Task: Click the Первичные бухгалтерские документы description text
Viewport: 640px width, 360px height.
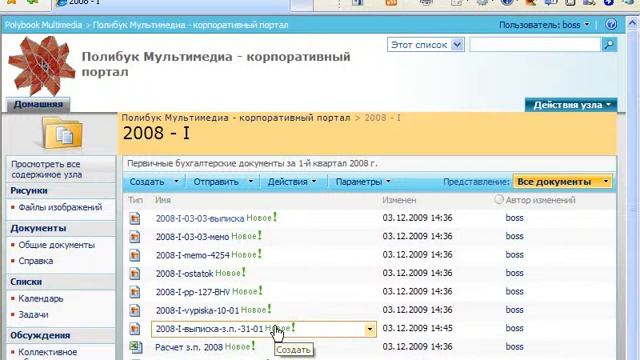Action: pyautogui.click(x=252, y=164)
